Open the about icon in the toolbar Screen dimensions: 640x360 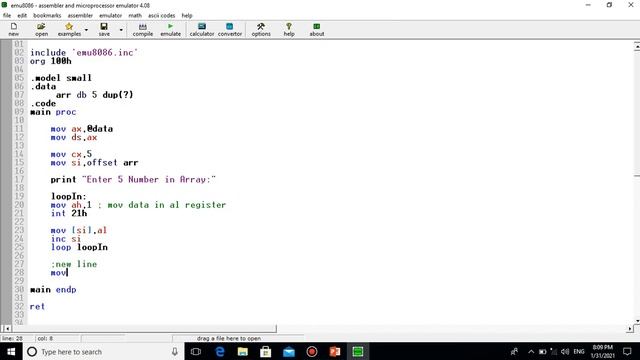(x=317, y=29)
